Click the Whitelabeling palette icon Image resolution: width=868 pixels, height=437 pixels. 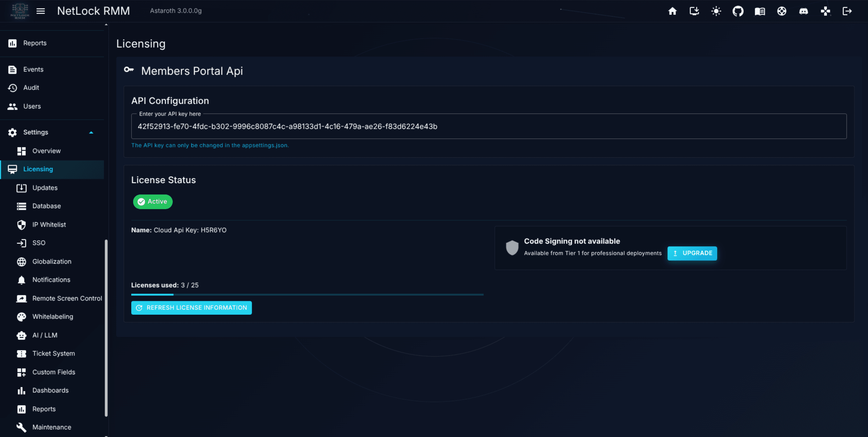click(x=22, y=317)
